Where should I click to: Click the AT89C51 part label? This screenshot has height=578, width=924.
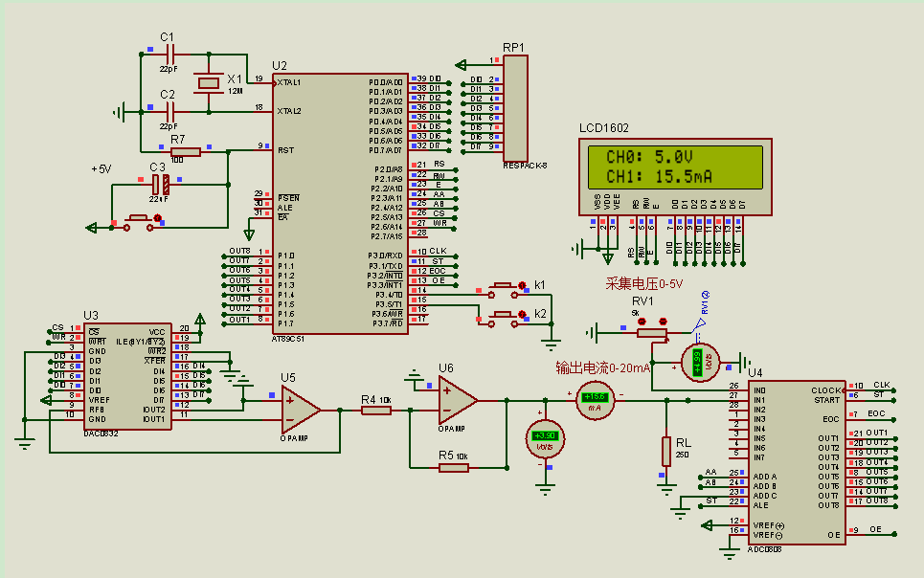pos(288,340)
